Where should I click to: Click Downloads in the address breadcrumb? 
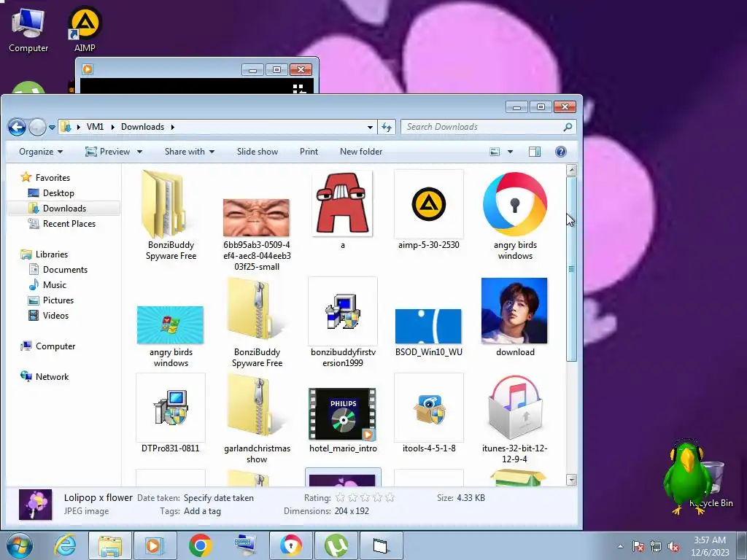pyautogui.click(x=142, y=127)
